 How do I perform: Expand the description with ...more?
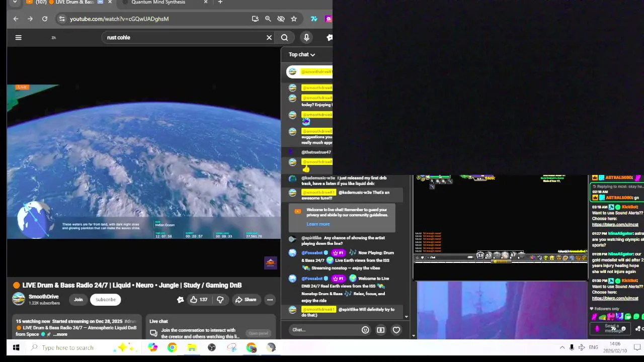(60, 334)
